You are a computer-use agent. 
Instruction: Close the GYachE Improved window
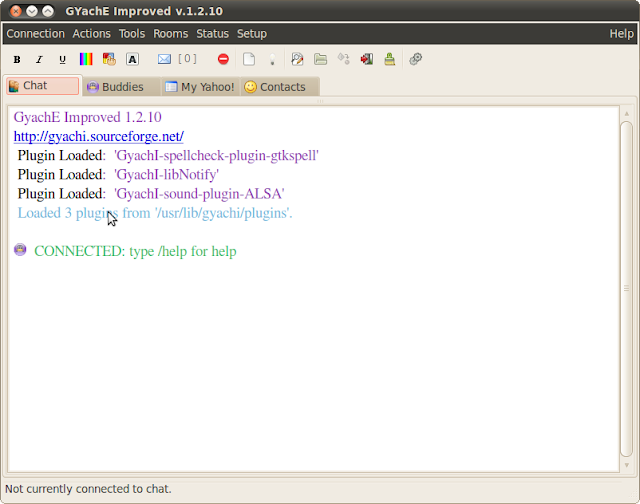16,11
